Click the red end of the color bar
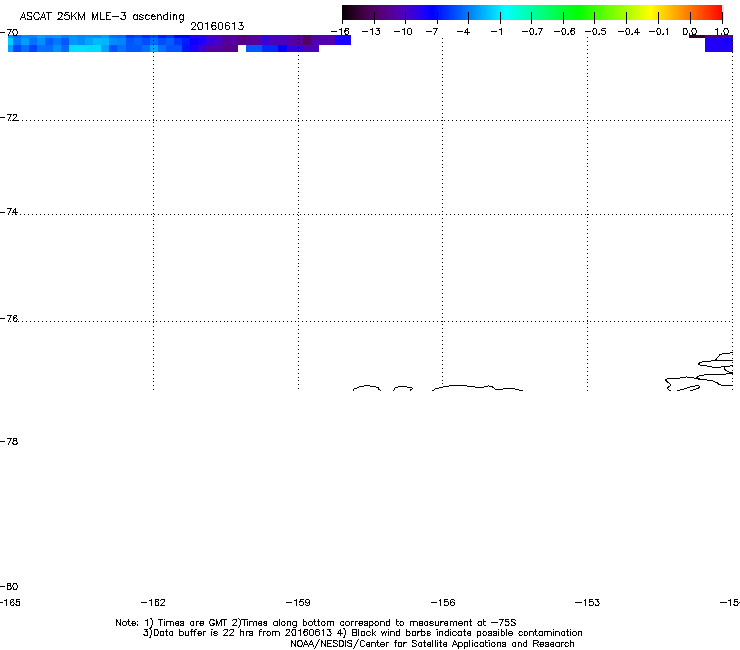This screenshot has width=740, height=650. (715, 13)
